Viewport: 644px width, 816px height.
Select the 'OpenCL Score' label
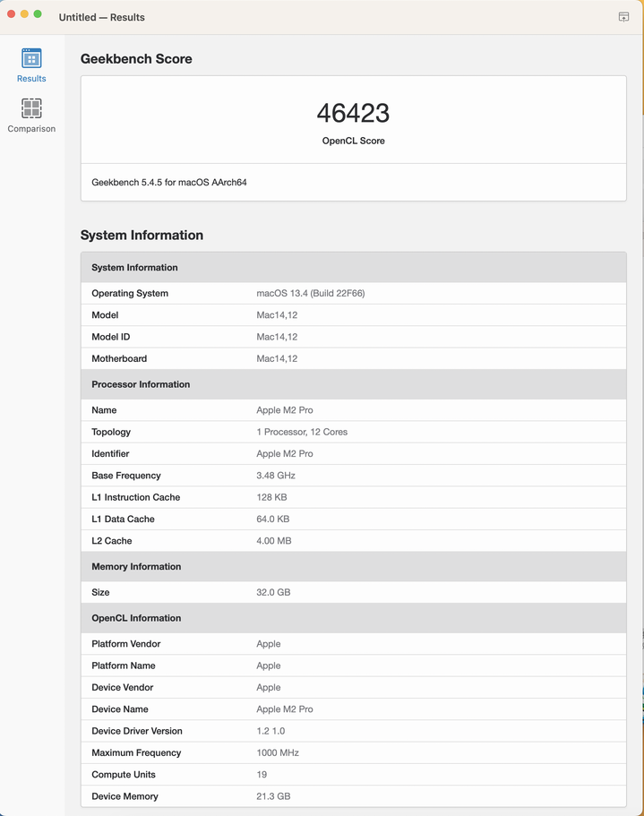[353, 141]
